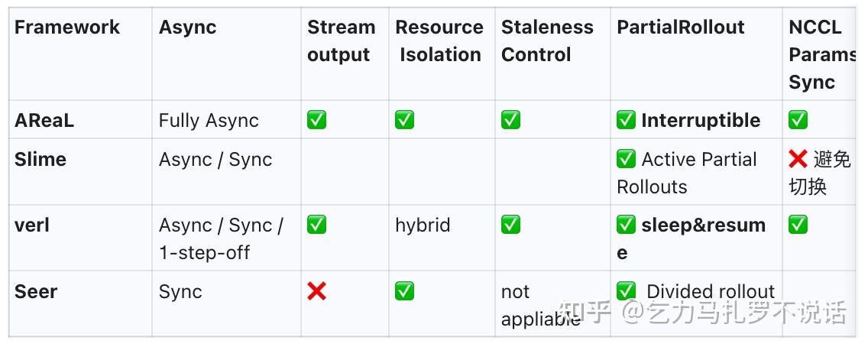868x347 pixels.
Task: Select the AReaL framework row label
Action: [x=44, y=120]
